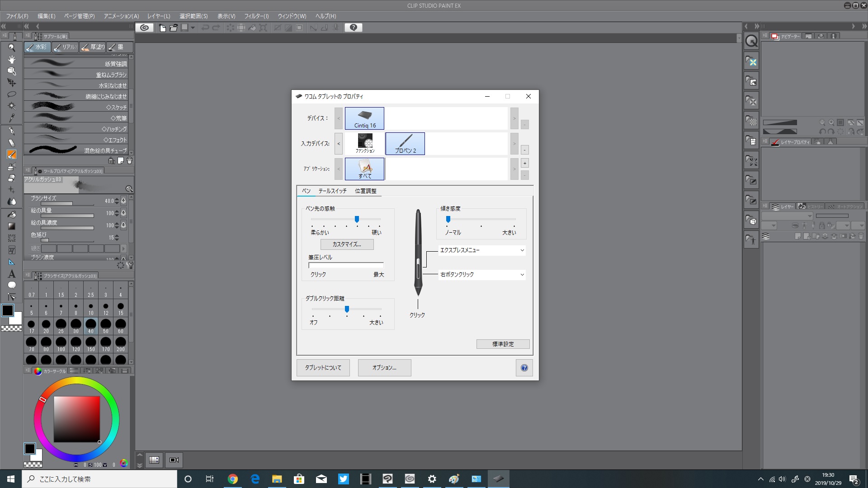Select the Text tool
This screenshot has height=488, width=868.
(x=12, y=274)
